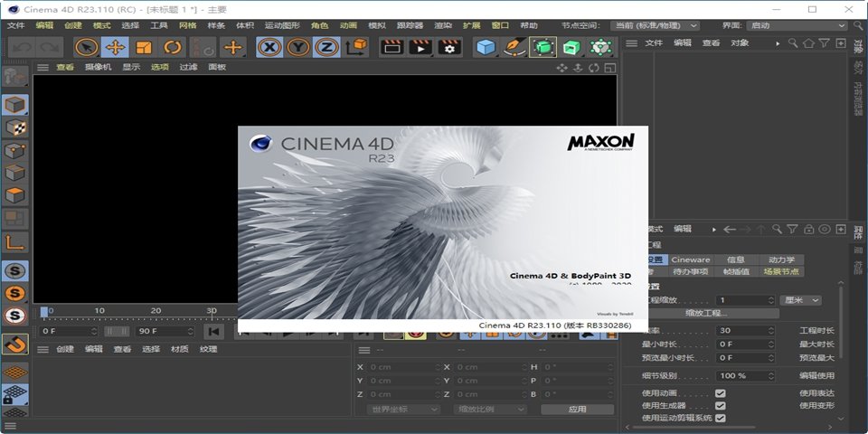Activate the Move tool
Viewport: 868px width, 434px height.
pyautogui.click(x=115, y=48)
